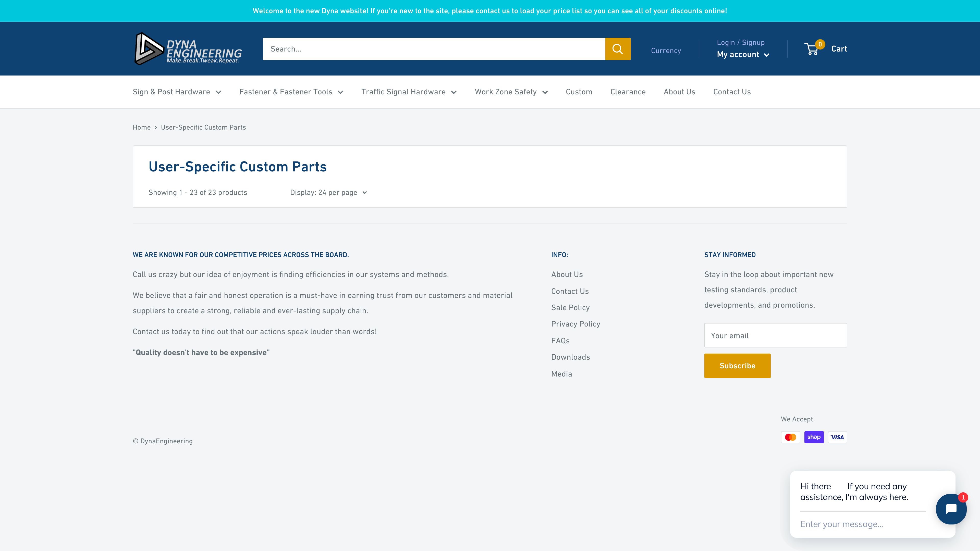Click the Login / Signup link

click(x=741, y=42)
